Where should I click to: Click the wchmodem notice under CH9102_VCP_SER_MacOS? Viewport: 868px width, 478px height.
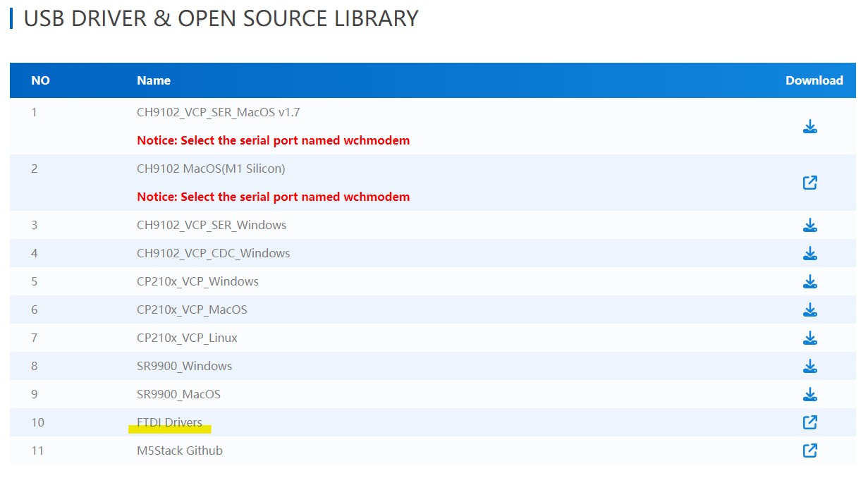click(x=273, y=140)
